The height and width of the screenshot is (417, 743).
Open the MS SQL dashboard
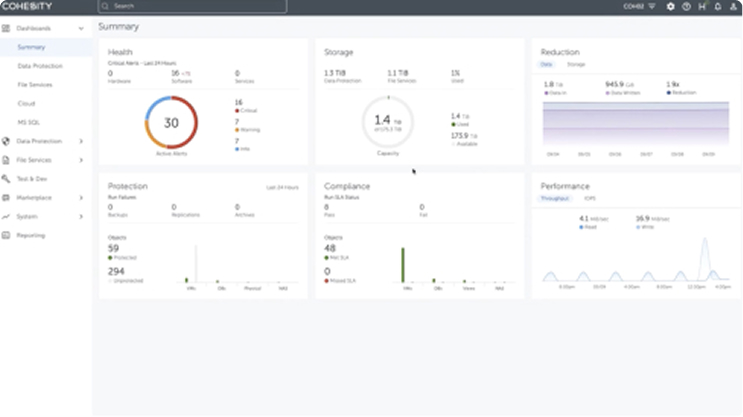click(28, 122)
